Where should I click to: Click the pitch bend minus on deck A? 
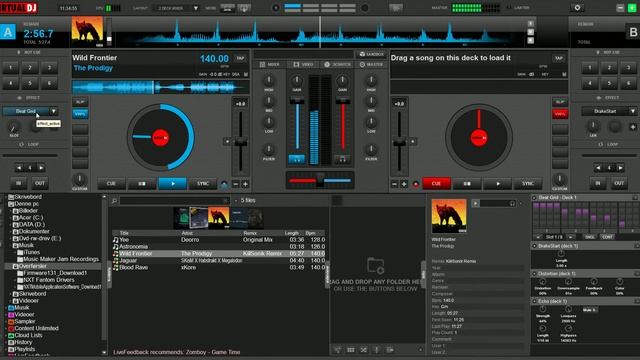pyautogui.click(x=236, y=184)
